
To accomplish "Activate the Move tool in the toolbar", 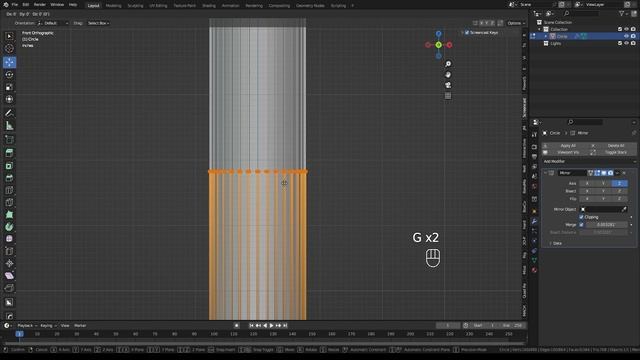I will click(9, 62).
